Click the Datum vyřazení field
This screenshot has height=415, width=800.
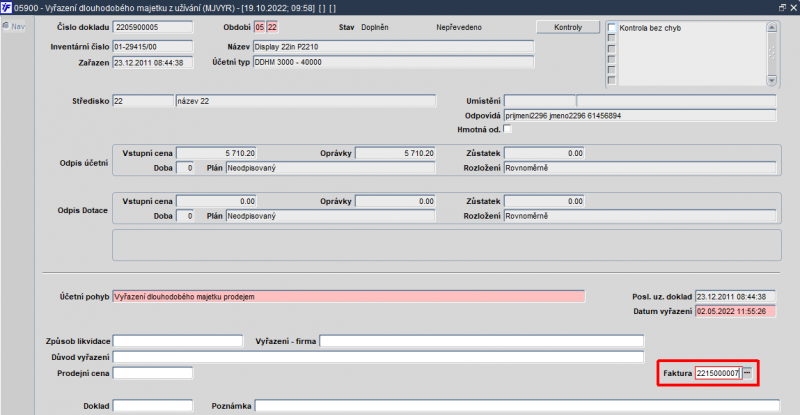735,311
